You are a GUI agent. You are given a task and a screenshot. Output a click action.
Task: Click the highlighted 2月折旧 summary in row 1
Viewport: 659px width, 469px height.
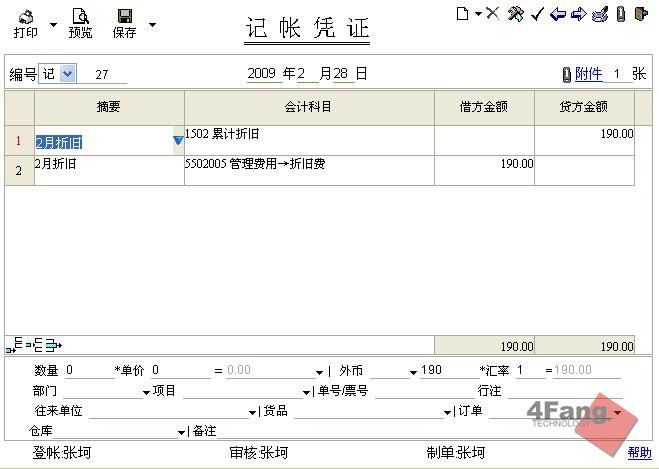[x=59, y=143]
